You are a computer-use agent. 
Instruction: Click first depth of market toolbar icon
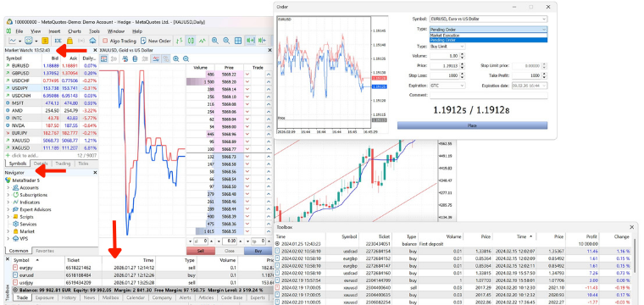(104, 58)
